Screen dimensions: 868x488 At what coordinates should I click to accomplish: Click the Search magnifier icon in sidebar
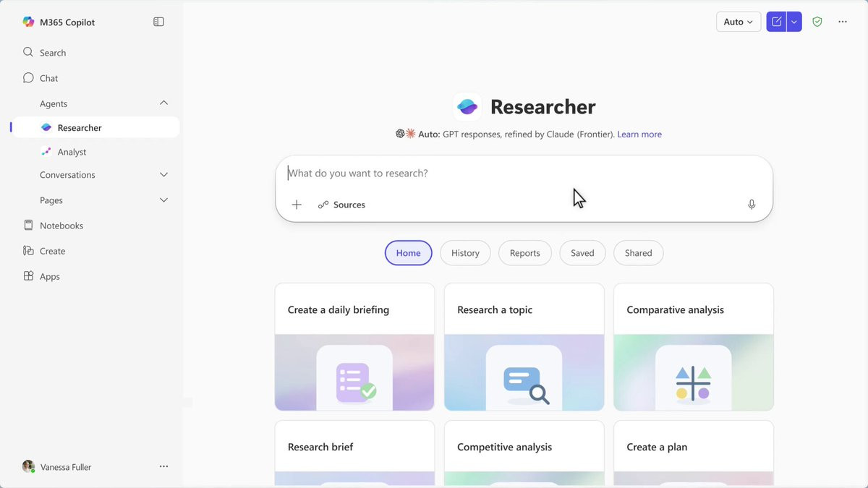point(28,52)
